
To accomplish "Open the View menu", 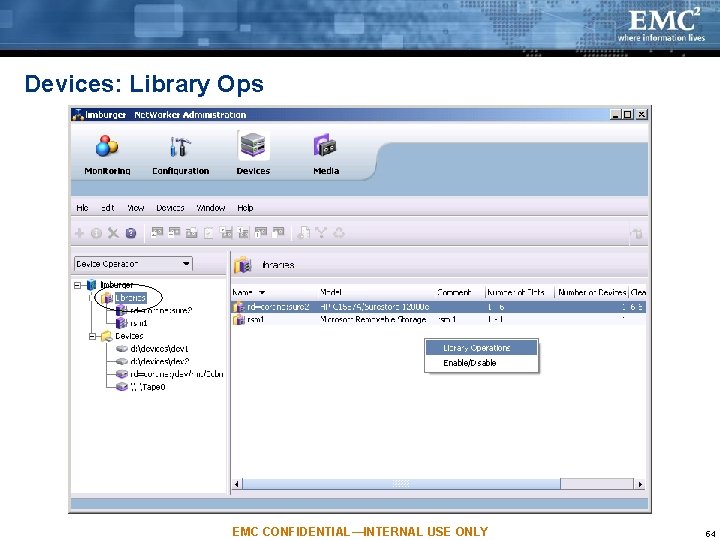I will pos(135,208).
